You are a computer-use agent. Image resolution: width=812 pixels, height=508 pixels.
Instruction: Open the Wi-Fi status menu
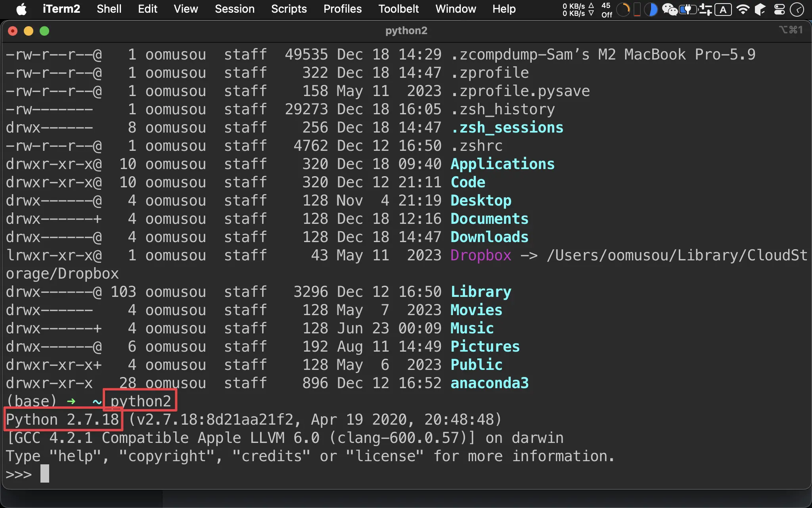pos(743,10)
